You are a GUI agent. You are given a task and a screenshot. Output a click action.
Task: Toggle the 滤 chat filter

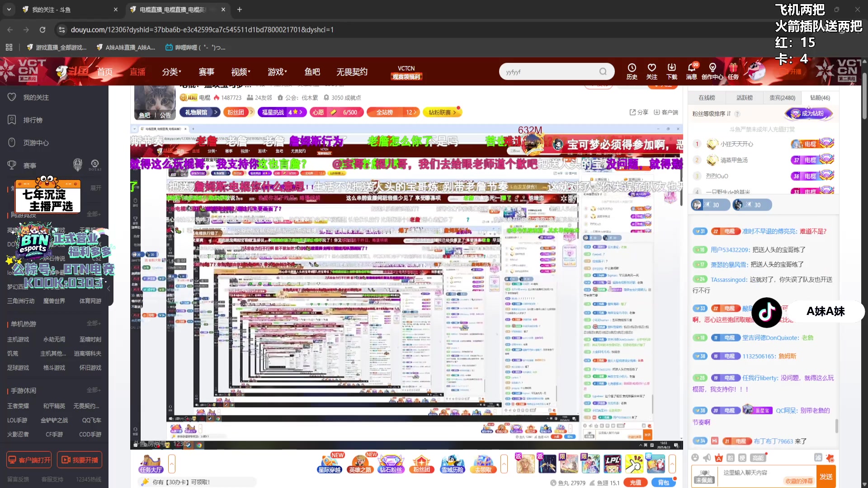coord(818,458)
